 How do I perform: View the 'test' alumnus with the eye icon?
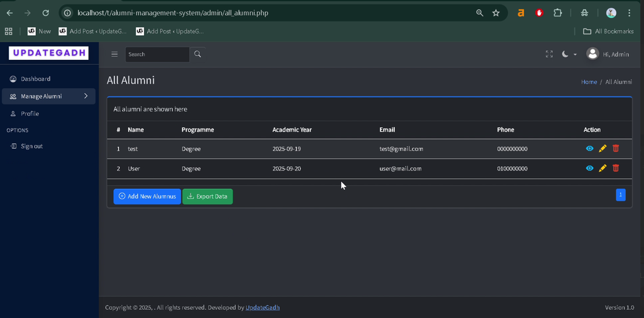coord(589,149)
